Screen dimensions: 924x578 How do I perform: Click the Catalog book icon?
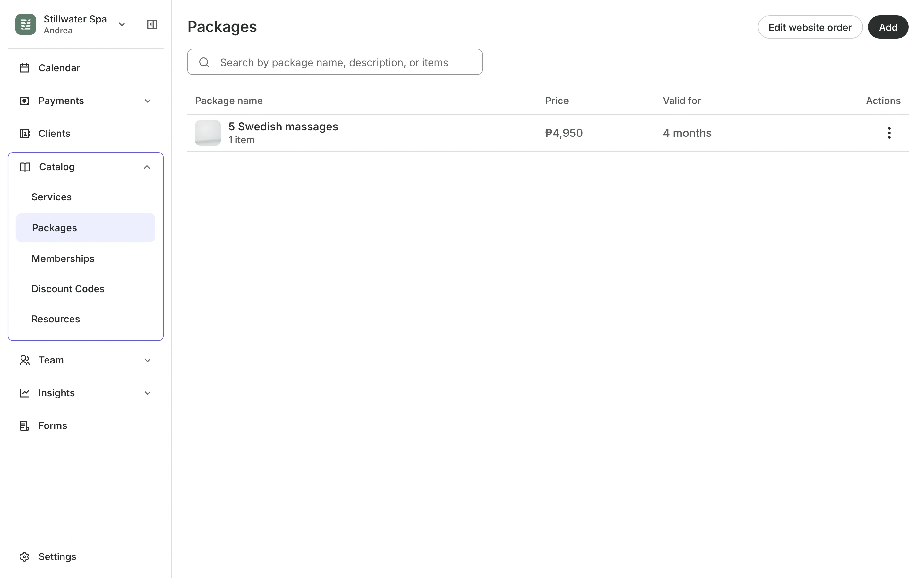25,167
